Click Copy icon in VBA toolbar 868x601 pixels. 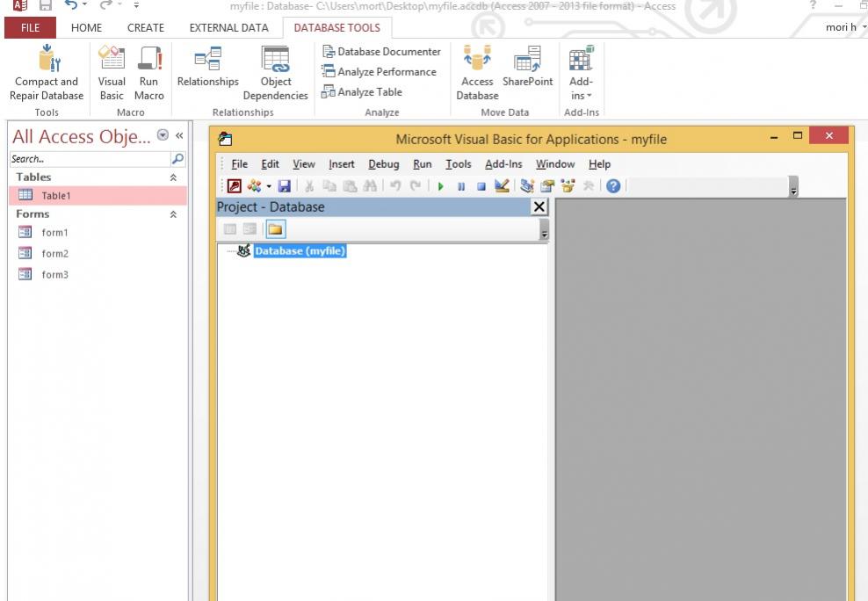coord(329,186)
